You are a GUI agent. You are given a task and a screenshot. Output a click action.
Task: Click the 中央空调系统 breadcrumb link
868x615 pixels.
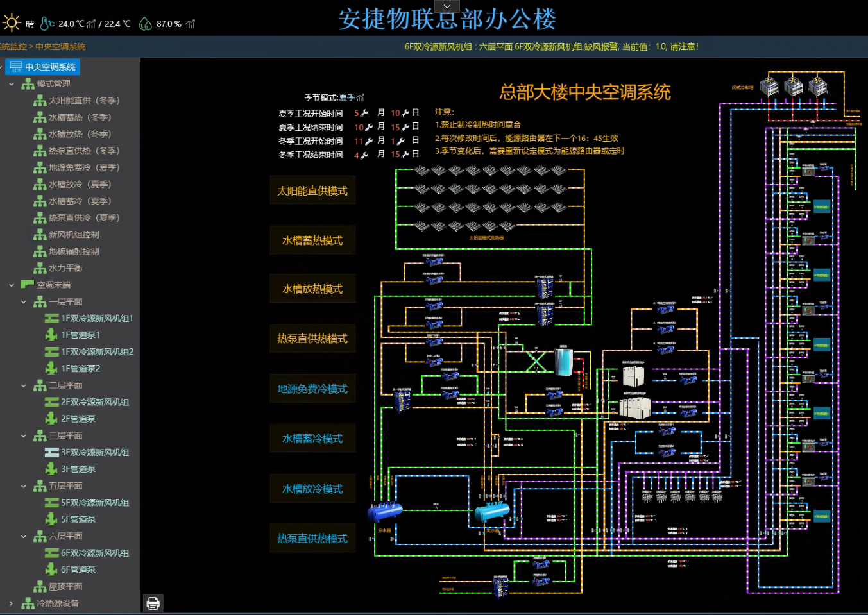pyautogui.click(x=60, y=47)
